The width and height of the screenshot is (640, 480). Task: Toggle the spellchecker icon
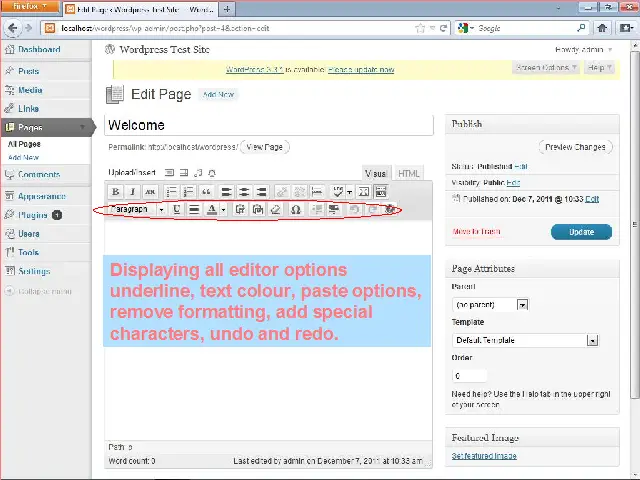click(338, 191)
